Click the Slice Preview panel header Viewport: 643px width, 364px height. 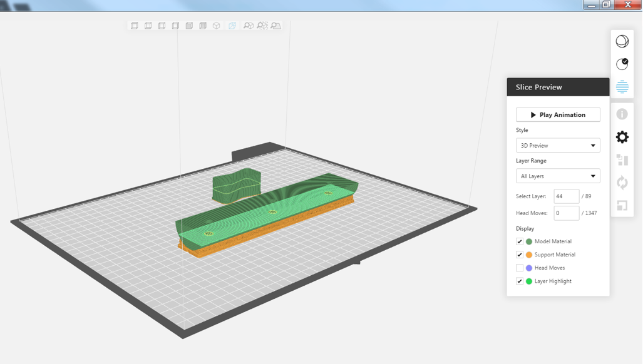(x=558, y=87)
